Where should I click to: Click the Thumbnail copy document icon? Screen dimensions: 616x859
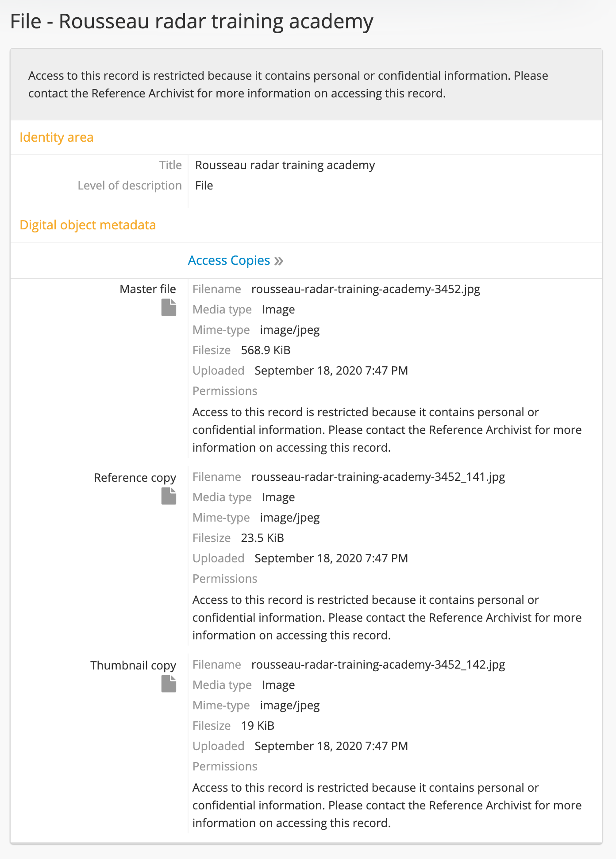click(169, 684)
